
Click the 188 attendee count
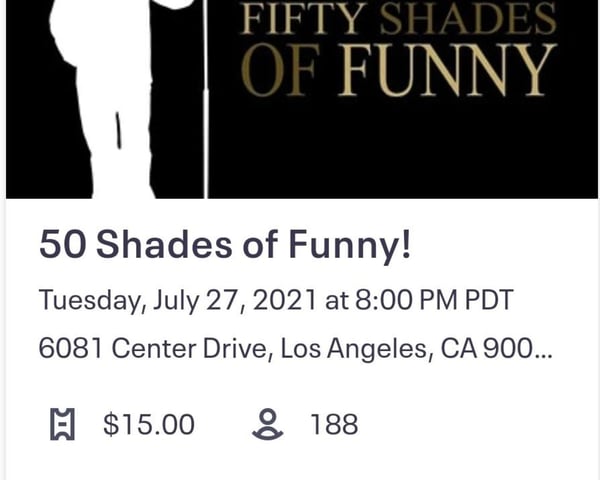tap(334, 424)
